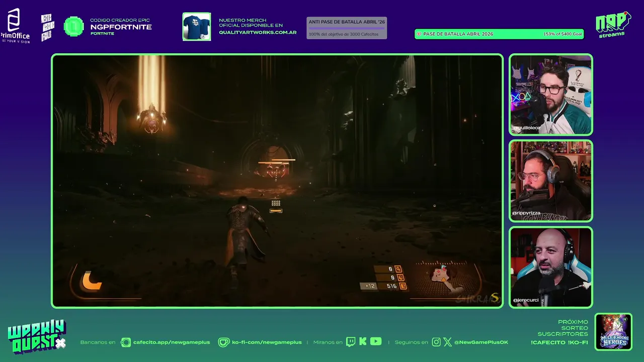Open the ko-fi.com/newgameplus link

tap(267, 342)
